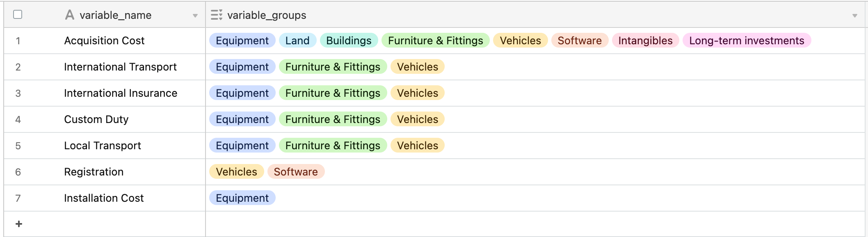Click the text field type icon beside variable_name
The image size is (868, 237).
70,15
